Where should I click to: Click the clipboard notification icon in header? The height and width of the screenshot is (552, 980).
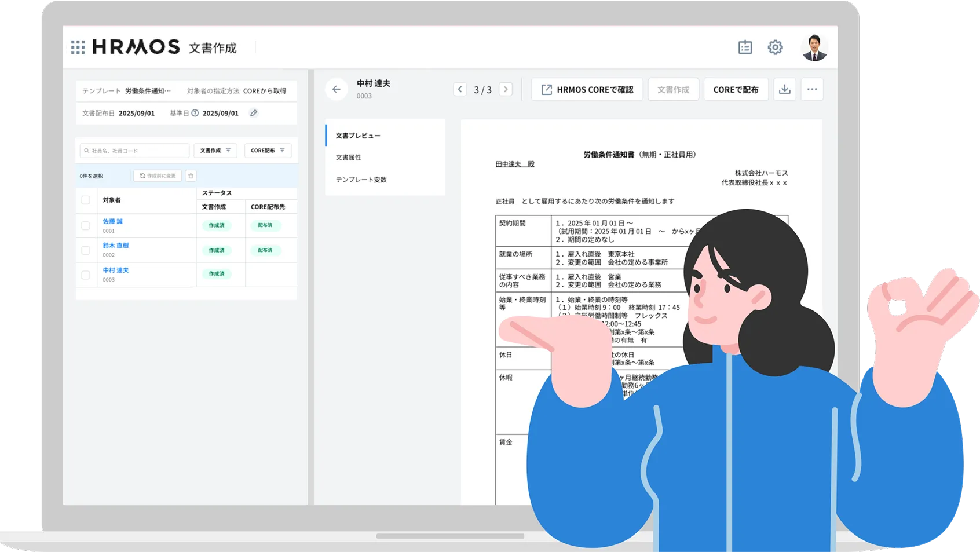pos(745,47)
